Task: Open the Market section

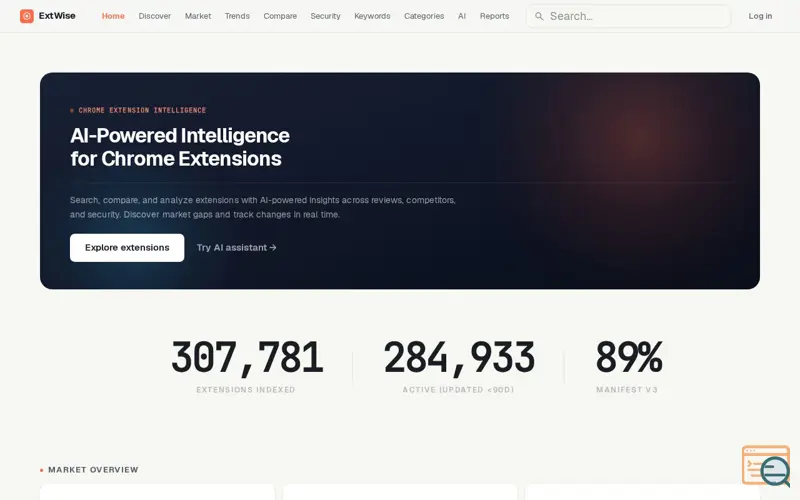Action: pyautogui.click(x=198, y=16)
